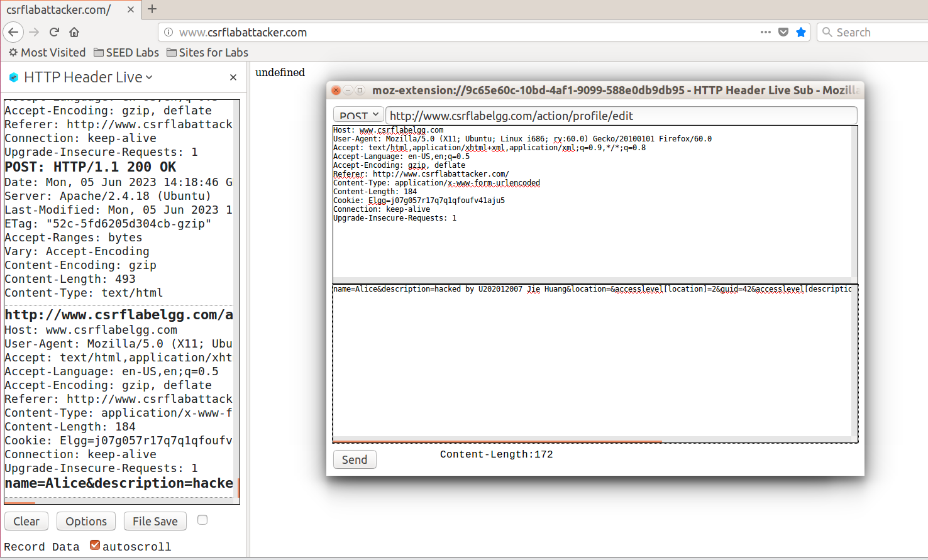This screenshot has height=560, width=928.
Task: Click the 'Record Data' label
Action: tap(41, 547)
